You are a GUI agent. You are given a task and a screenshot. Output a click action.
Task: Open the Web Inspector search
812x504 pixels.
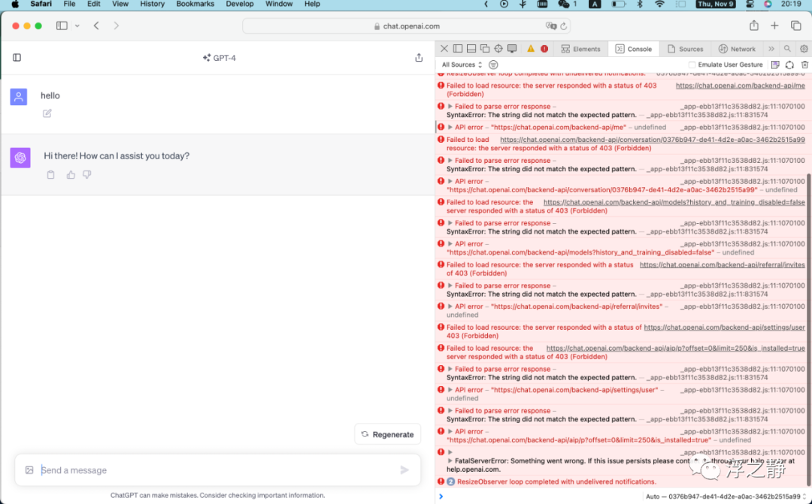(787, 49)
